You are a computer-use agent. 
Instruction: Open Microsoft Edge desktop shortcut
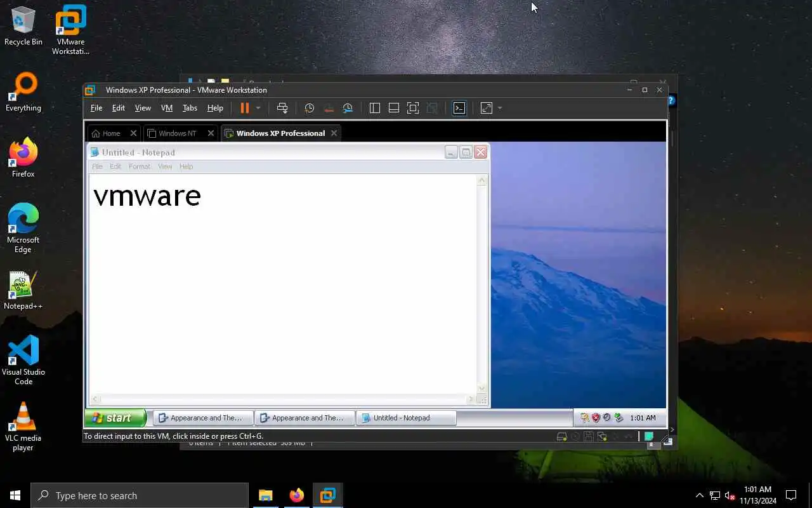(23, 229)
